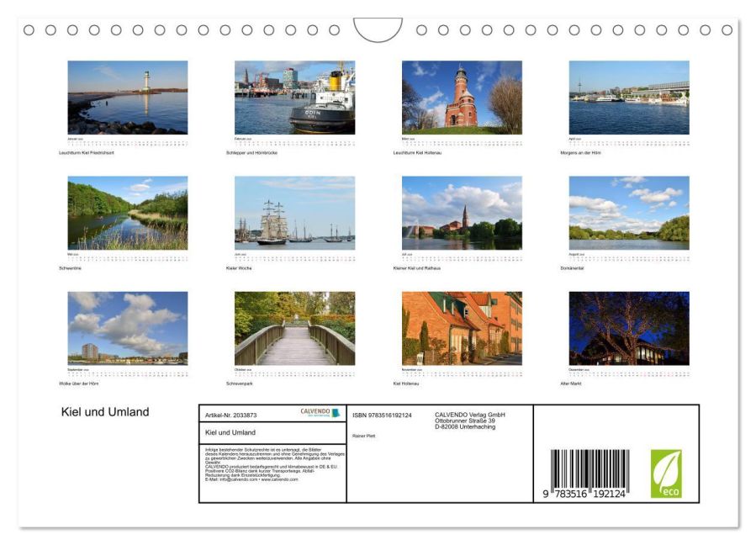This screenshot has width=756, height=545.
Task: Open the Morgens an der Hörn harbor photo
Action: tap(629, 98)
